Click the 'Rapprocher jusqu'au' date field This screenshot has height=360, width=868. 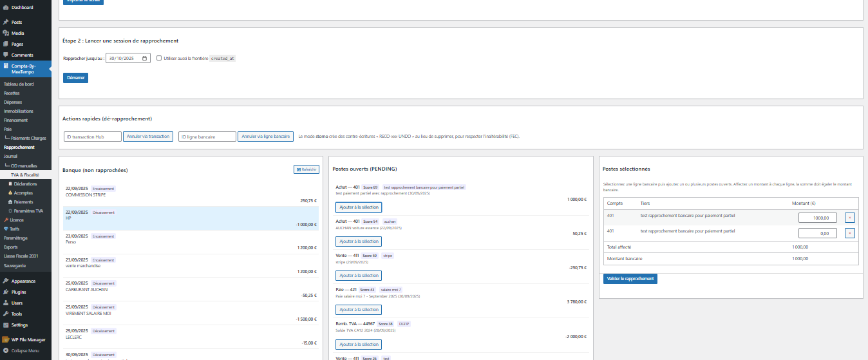pos(128,58)
